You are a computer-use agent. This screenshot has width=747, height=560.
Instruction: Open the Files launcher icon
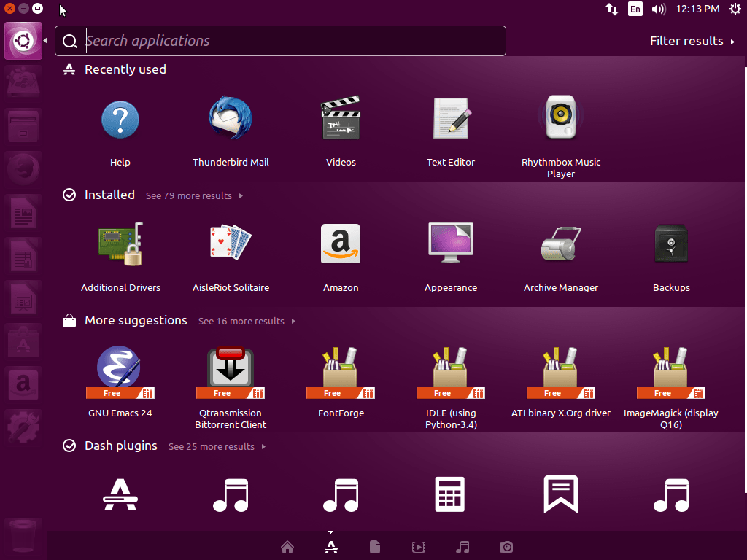click(23, 126)
